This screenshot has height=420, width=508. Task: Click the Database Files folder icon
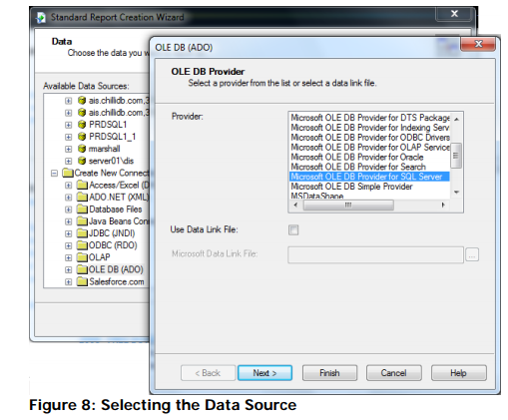tap(82, 210)
